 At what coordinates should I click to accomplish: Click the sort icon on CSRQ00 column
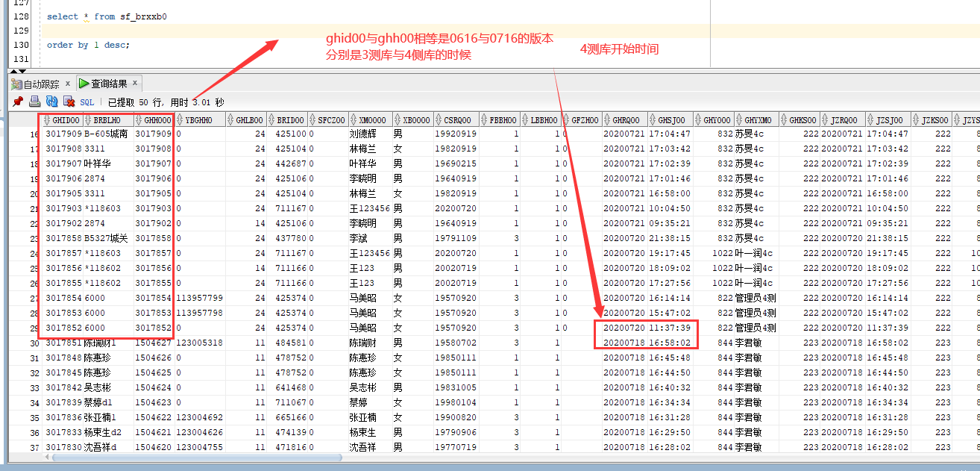[x=439, y=119]
